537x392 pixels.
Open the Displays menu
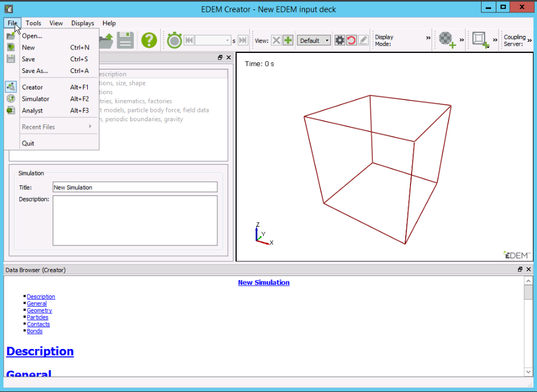(x=82, y=23)
